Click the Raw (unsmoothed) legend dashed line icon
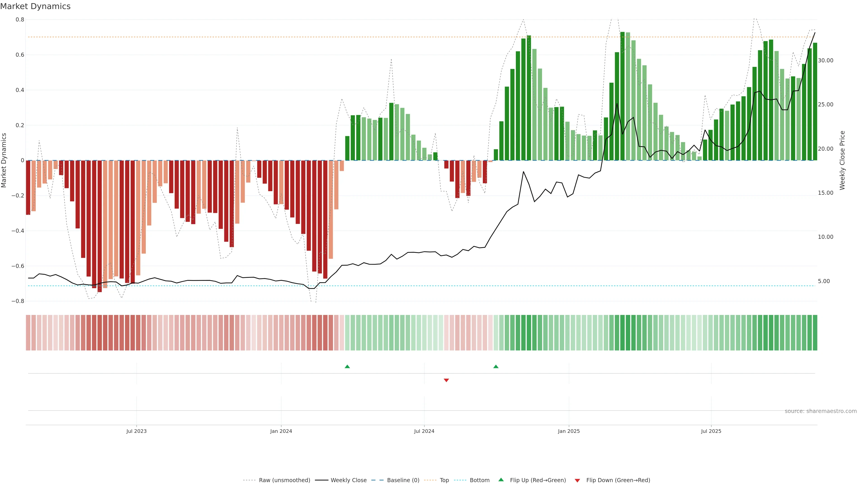868x488 pixels. coord(249,480)
